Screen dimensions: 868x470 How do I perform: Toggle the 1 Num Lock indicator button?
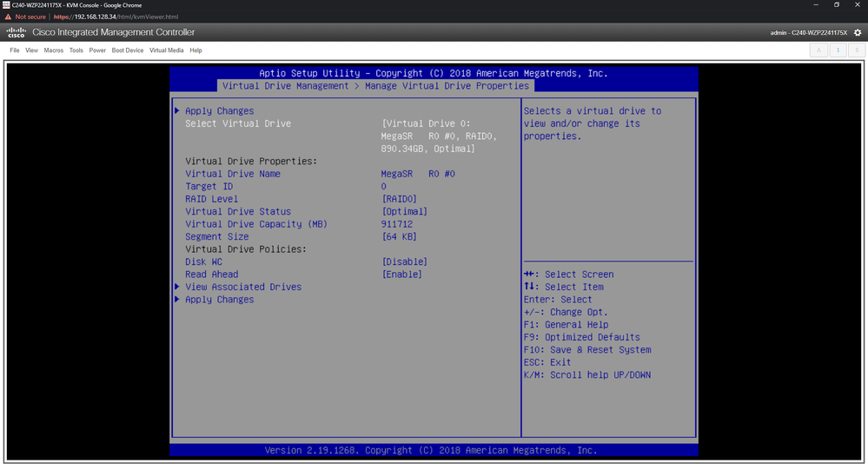[838, 50]
